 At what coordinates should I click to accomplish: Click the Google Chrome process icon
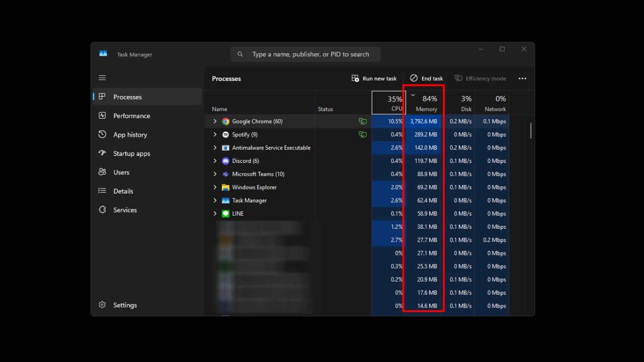pyautogui.click(x=225, y=121)
